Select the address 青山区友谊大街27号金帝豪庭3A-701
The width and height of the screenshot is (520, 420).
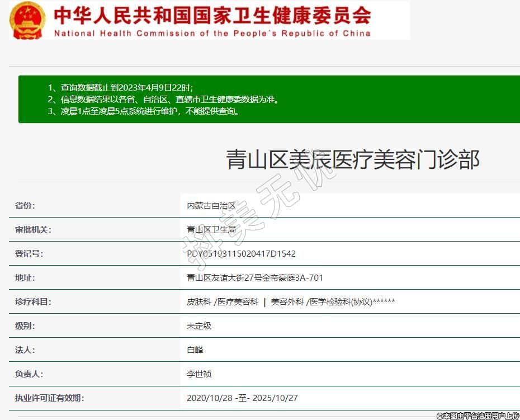(x=255, y=278)
